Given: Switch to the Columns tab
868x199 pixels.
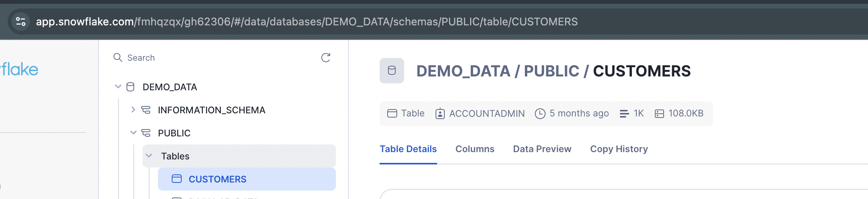Looking at the screenshot, I should (475, 149).
